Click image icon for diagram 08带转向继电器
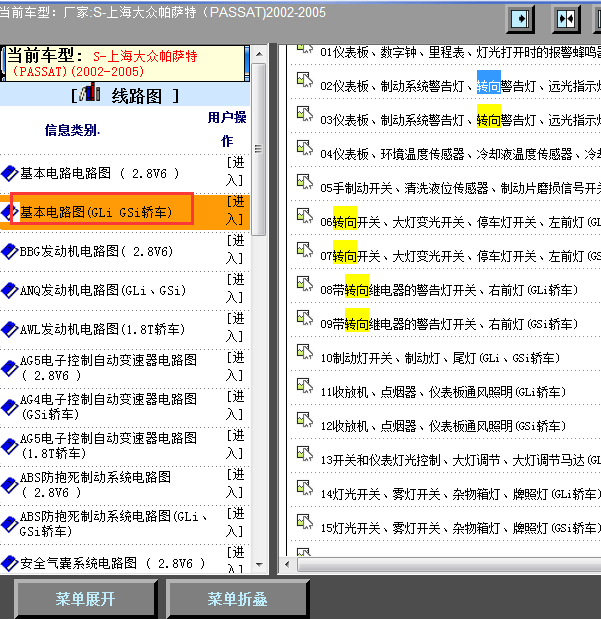This screenshot has width=601, height=619. coord(305,283)
